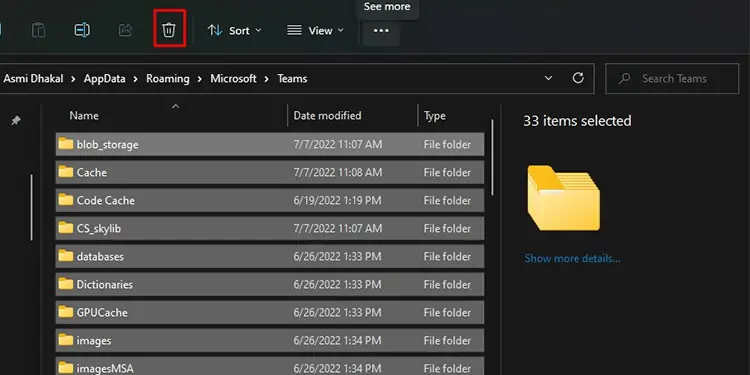Viewport: 750px width, 375px height.
Task: Open the View dropdown menu
Action: point(315,31)
